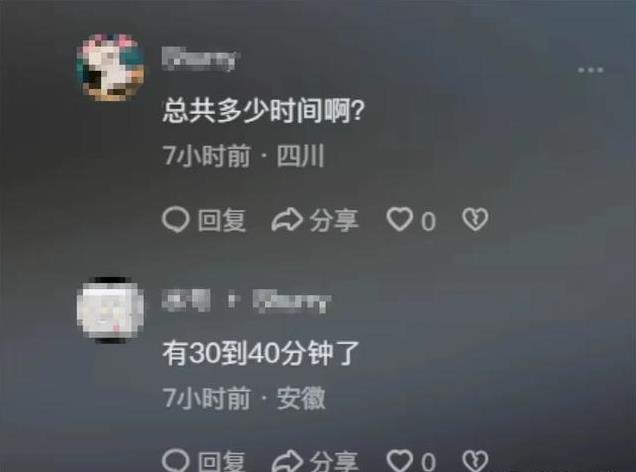Open the second commenter's white avatar profile
This screenshot has height=472, width=636.
[110, 310]
